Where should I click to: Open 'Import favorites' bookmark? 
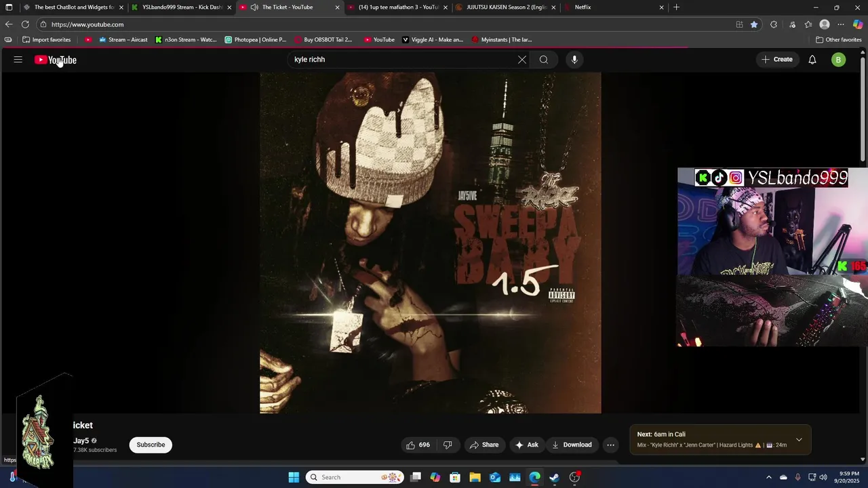(47, 40)
